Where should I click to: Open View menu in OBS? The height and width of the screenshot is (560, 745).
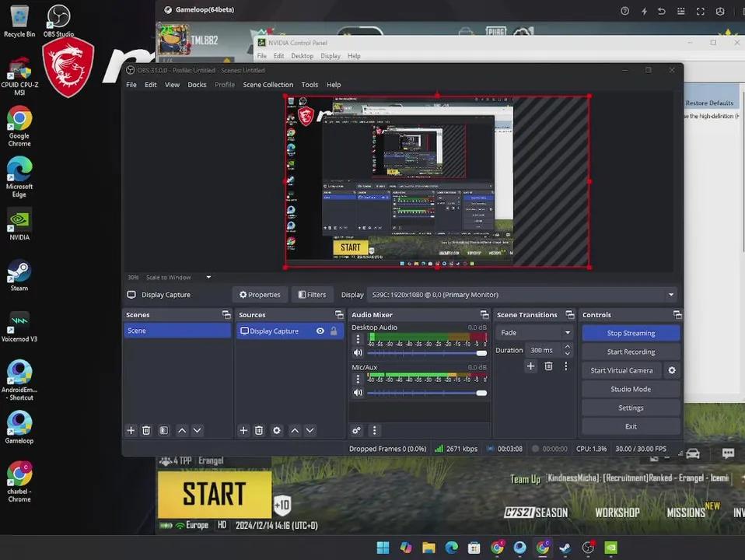(172, 85)
